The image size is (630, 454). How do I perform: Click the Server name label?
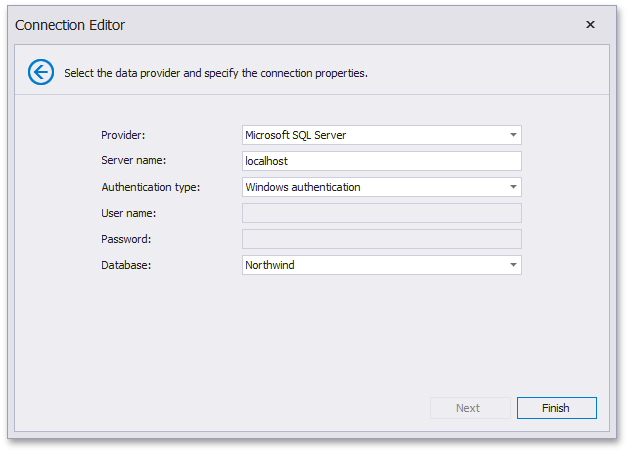point(133,161)
